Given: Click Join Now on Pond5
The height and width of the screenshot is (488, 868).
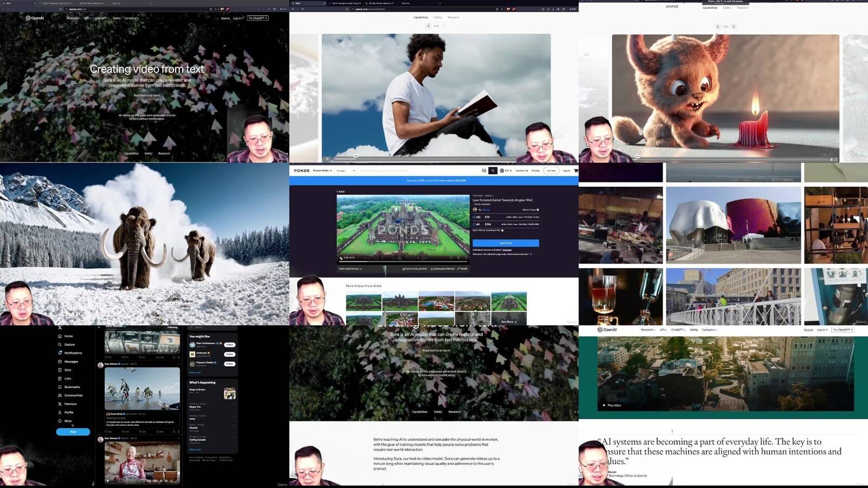Looking at the screenshot, I should coord(551,170).
